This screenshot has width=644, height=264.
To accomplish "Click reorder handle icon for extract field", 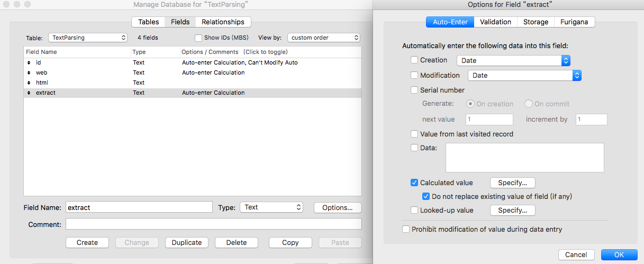I will pyautogui.click(x=29, y=93).
